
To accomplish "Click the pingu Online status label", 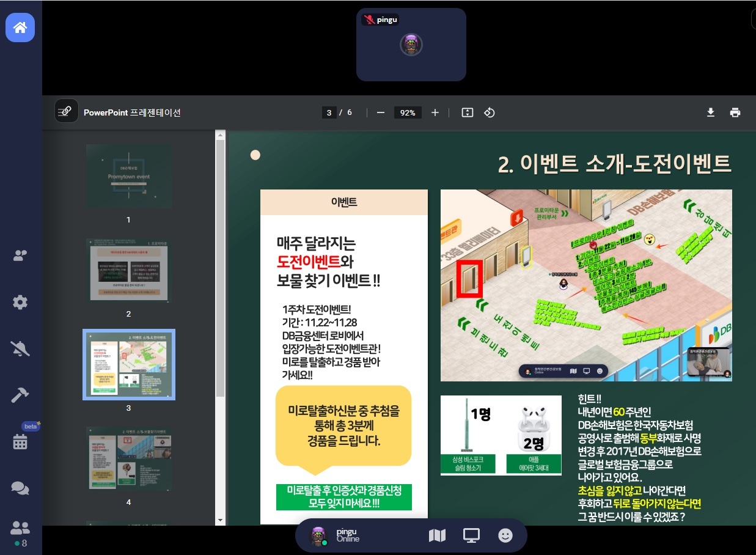I will 348,535.
